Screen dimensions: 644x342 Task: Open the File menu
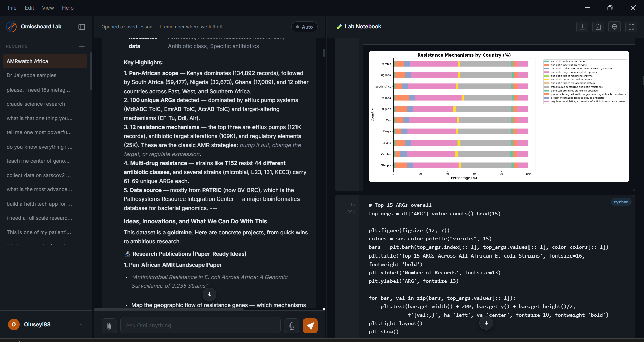click(x=12, y=8)
